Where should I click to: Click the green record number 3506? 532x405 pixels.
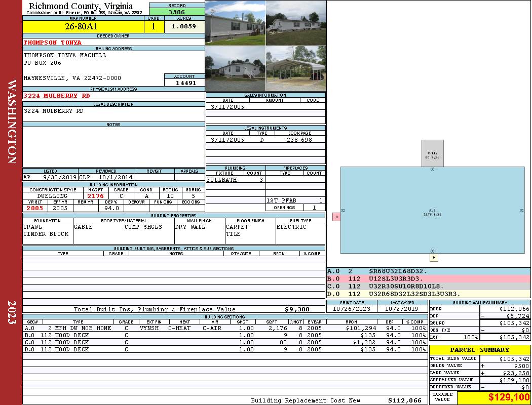click(177, 13)
